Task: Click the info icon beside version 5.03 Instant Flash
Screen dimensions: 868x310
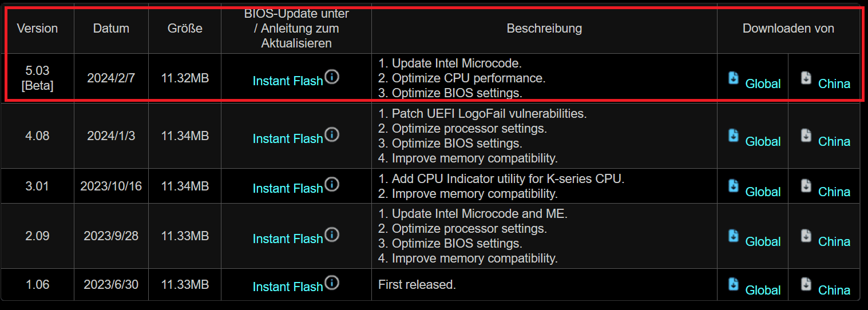Action: point(332,77)
